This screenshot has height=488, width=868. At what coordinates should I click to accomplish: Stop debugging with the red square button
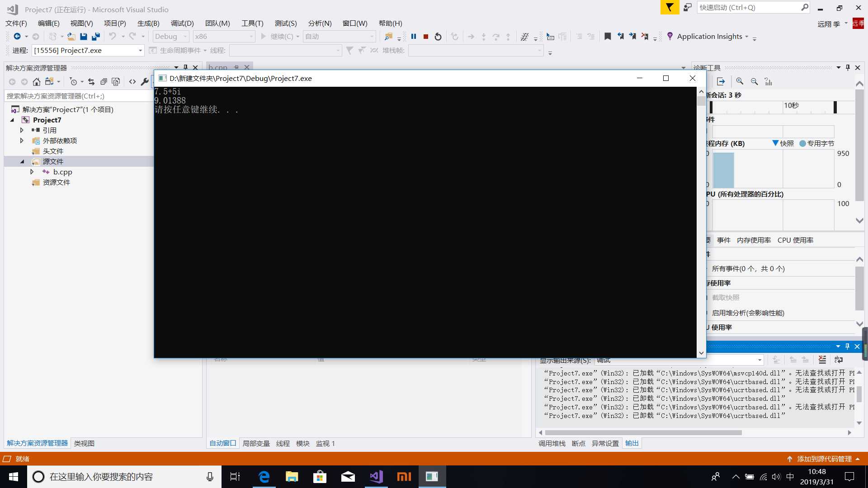(425, 37)
